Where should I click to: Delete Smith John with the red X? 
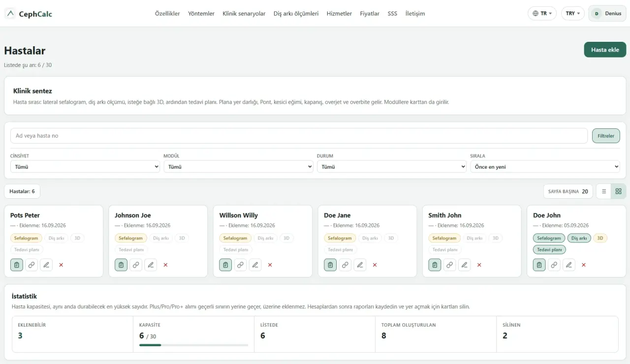479,265
